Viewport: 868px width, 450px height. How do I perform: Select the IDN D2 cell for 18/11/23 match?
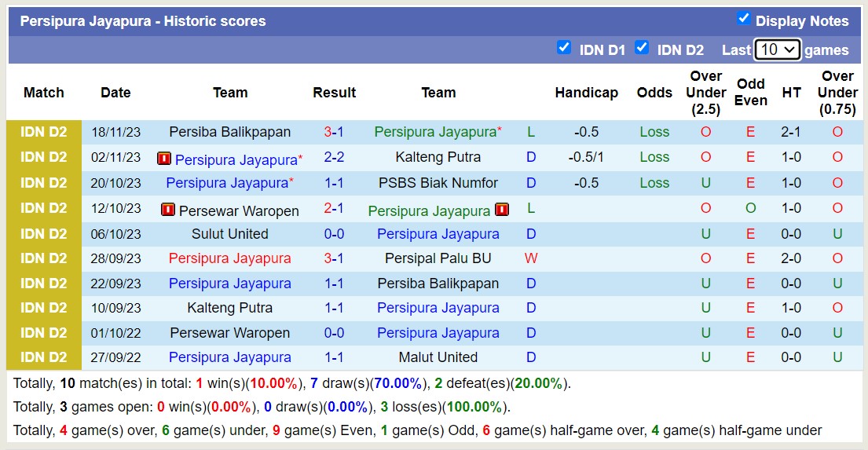44,132
